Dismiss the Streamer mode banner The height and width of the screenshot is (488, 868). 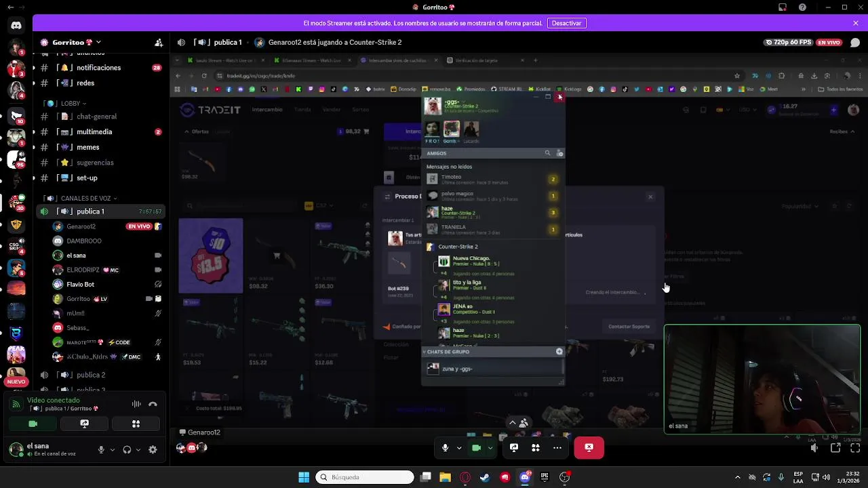(856, 23)
